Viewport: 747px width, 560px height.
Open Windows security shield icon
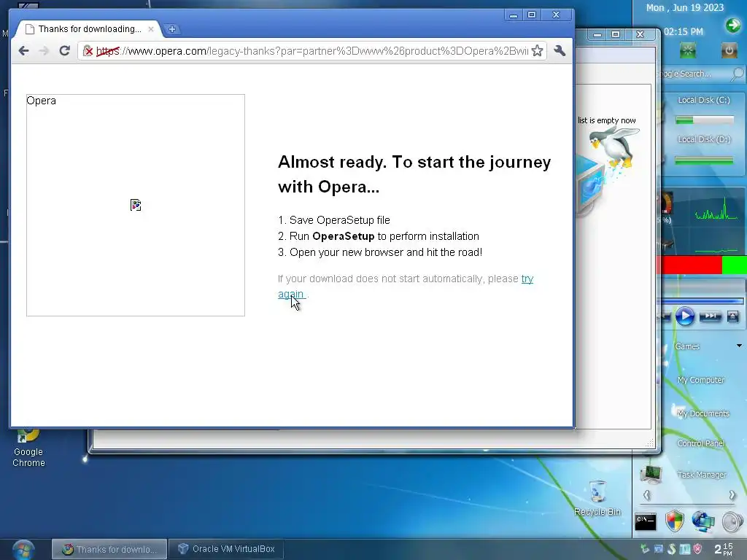pos(675,521)
